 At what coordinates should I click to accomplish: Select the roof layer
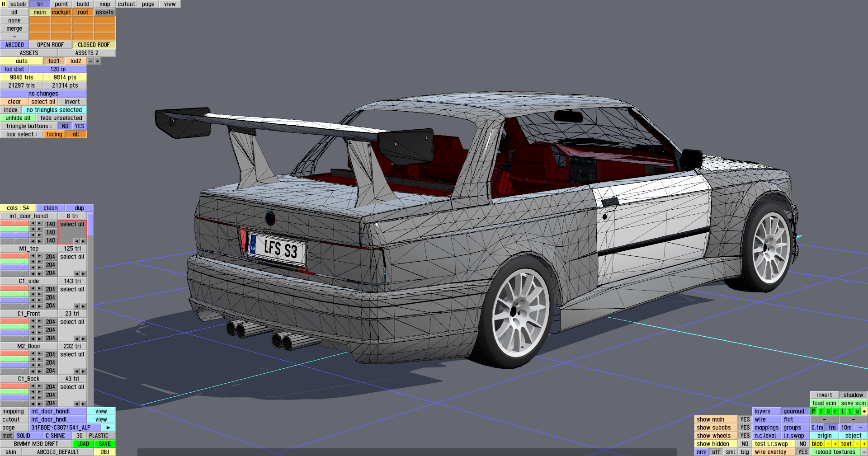point(83,12)
